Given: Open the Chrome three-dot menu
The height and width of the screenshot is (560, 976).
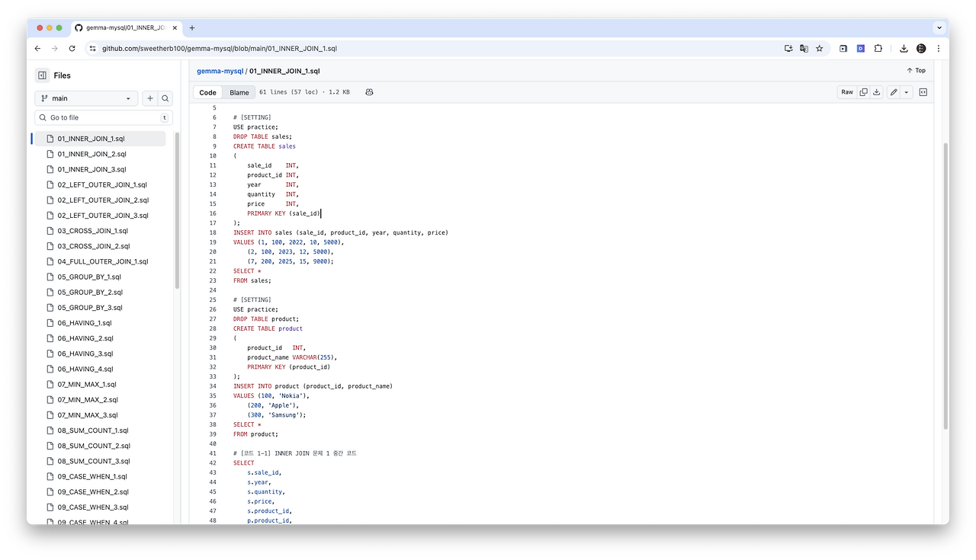Looking at the screenshot, I should (938, 48).
